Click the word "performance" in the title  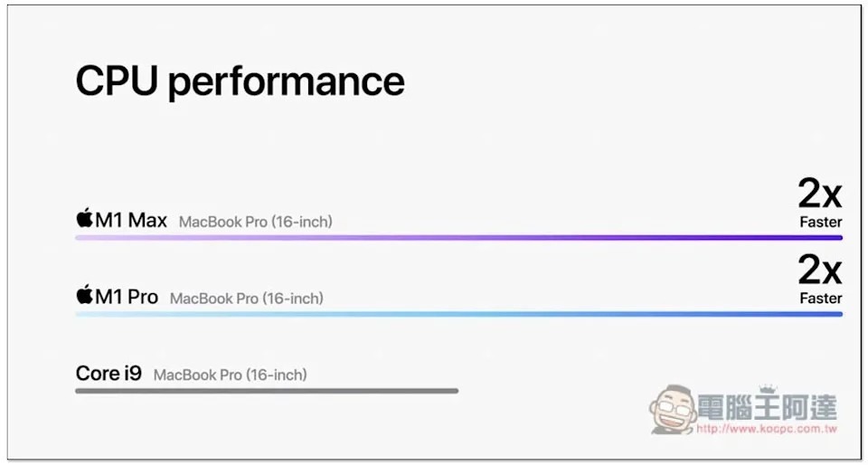click(x=287, y=83)
